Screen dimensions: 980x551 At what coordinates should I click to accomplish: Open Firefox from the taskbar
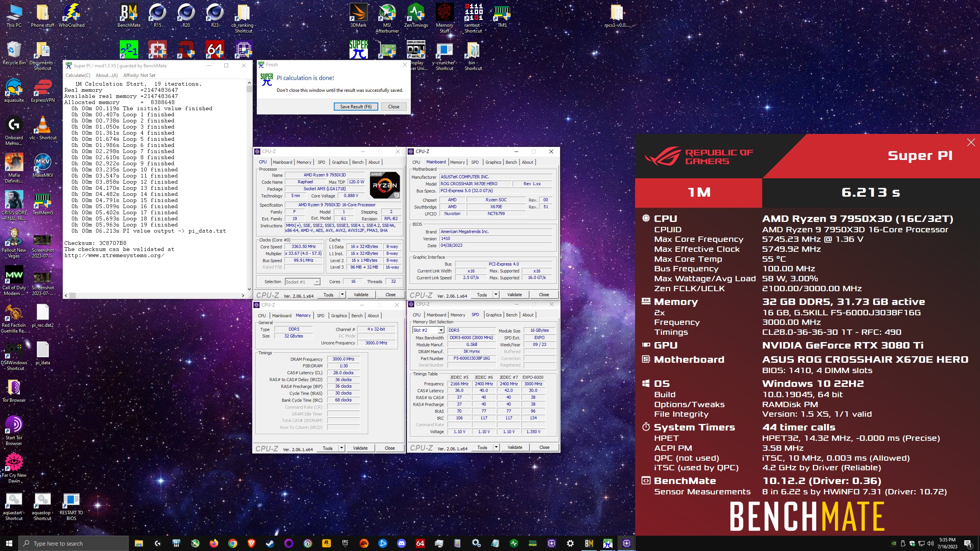tap(214, 543)
